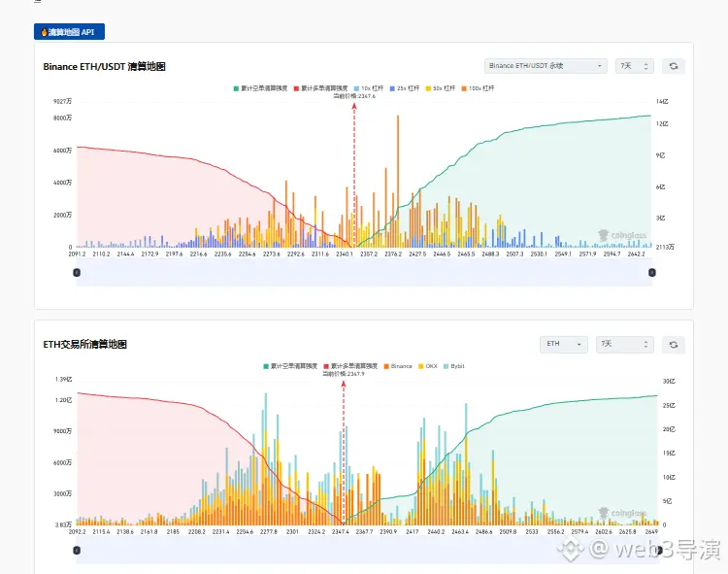Open the Binance ETH/USDT pair dropdown

[x=546, y=66]
